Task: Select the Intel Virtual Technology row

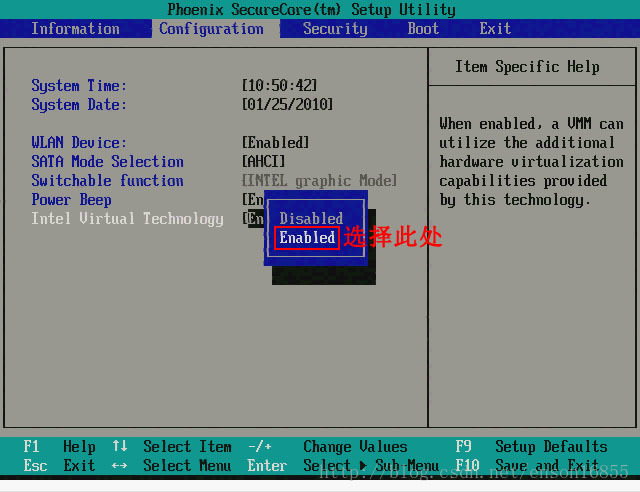Action: click(127, 218)
